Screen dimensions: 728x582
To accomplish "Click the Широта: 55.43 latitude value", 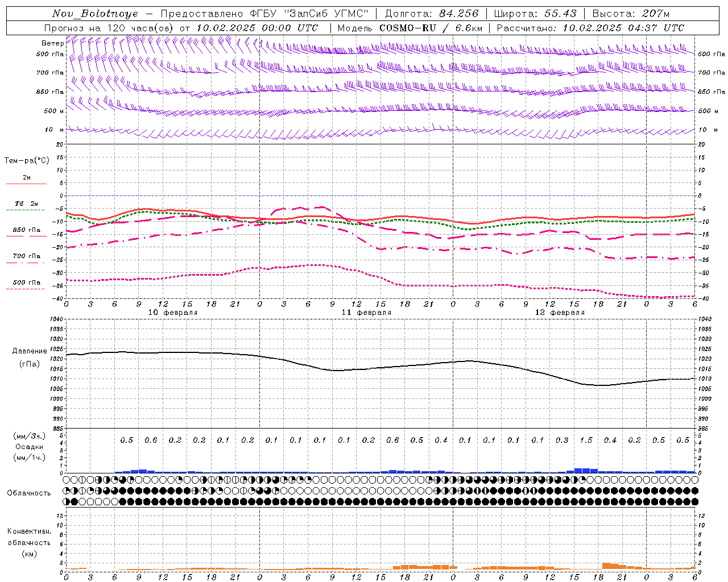I will pyautogui.click(x=535, y=14).
